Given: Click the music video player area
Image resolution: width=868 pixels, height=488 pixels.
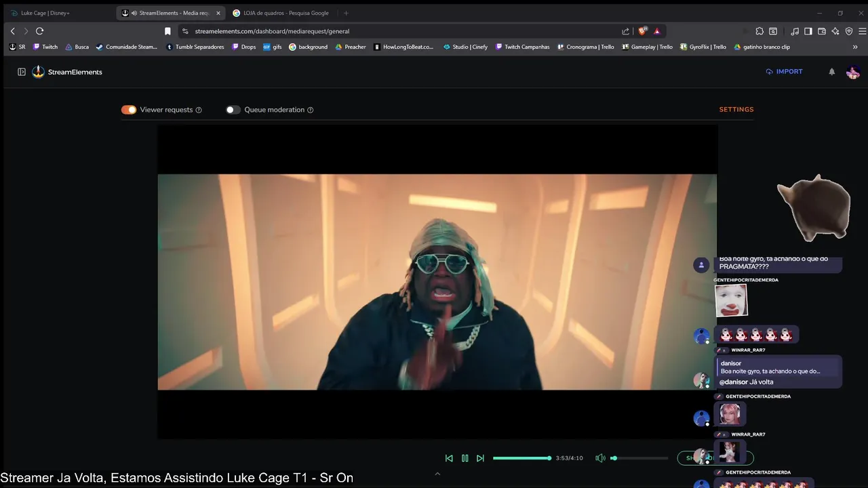Looking at the screenshot, I should 437,282.
